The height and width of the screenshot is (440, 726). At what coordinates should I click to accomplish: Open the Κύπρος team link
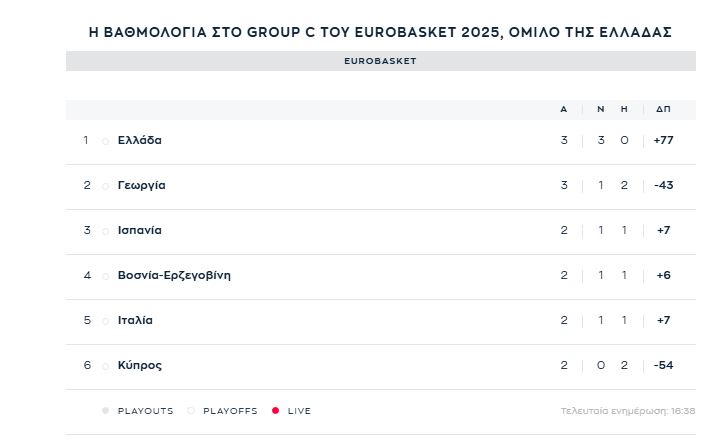tap(139, 365)
